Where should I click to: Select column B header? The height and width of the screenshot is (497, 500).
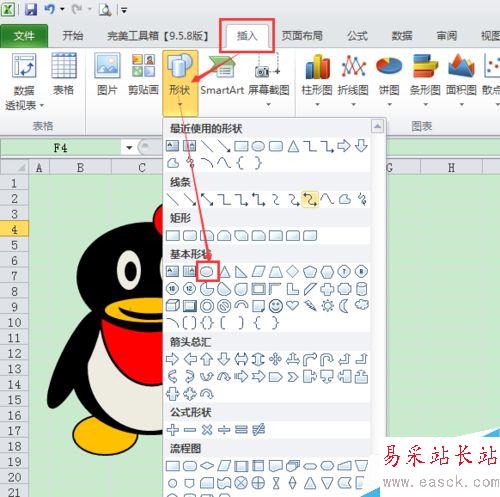click(x=80, y=167)
